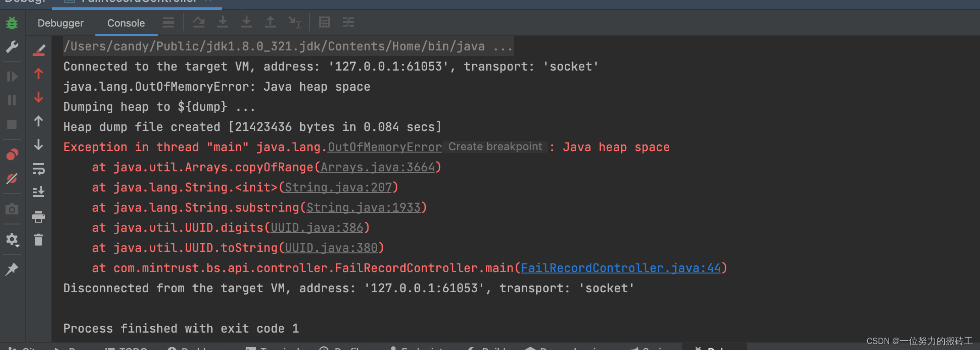Screen dimensions: 980x350
Task: Click the Rerun debug bug icon
Action: point(12,23)
